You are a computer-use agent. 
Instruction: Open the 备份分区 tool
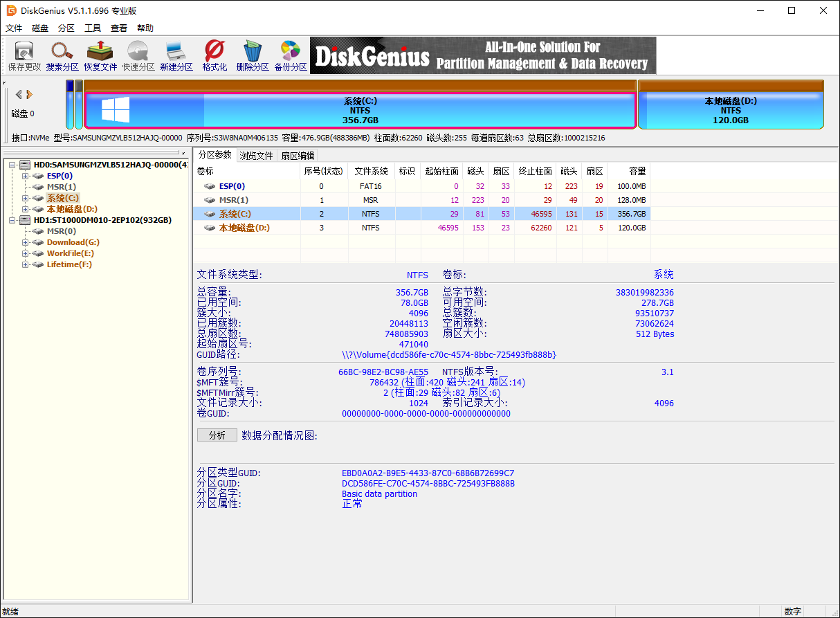pyautogui.click(x=291, y=56)
